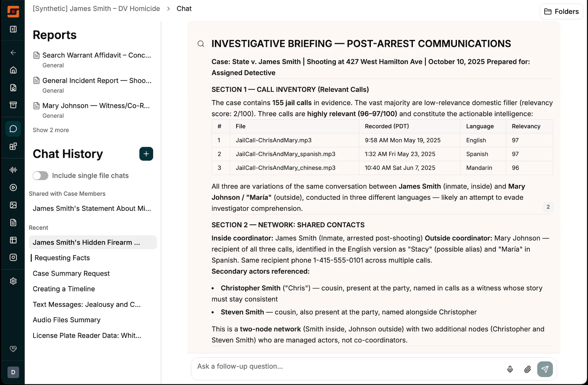
Task: Click the Mary Johnson report document icon
Action: click(37, 106)
